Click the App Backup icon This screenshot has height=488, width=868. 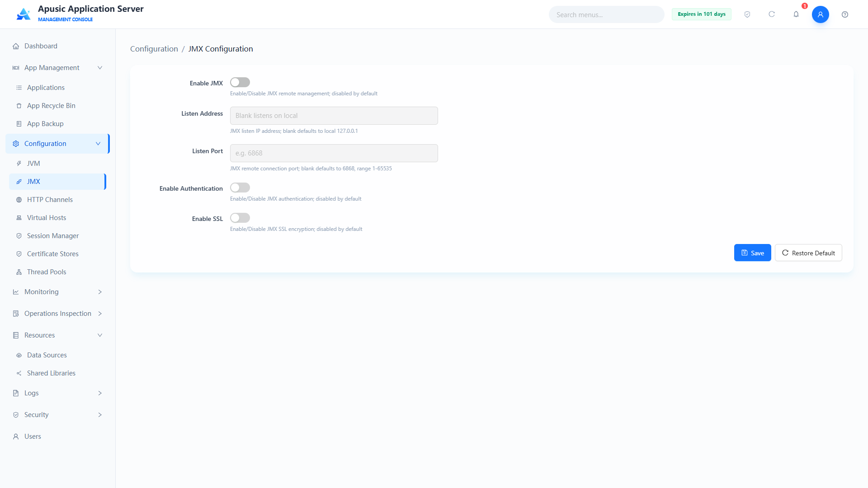pos(19,124)
